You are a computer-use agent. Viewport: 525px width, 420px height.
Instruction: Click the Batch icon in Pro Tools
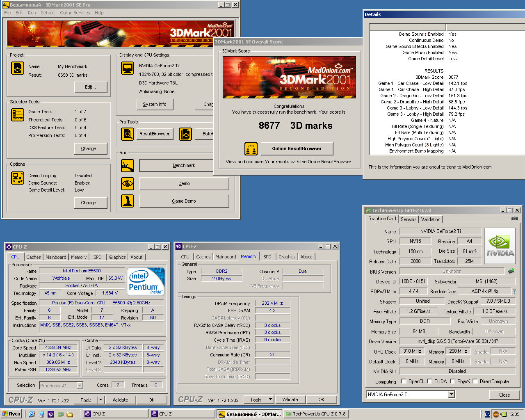(185, 134)
